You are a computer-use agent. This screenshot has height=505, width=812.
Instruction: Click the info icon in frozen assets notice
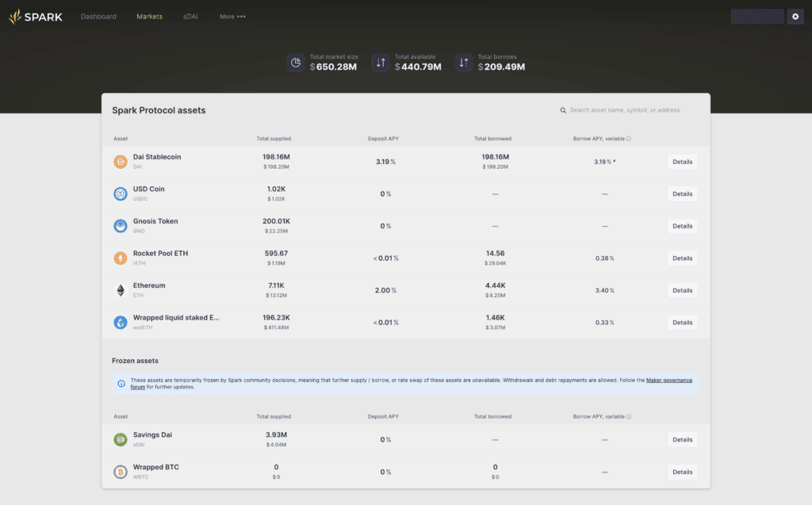121,383
